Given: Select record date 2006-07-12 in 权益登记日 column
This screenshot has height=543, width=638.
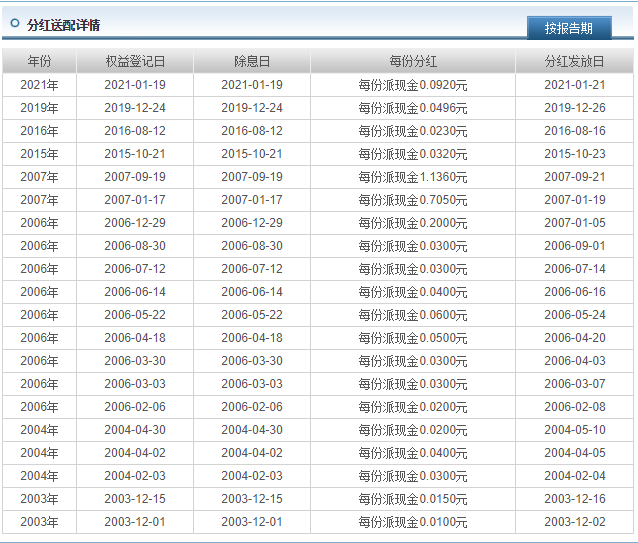Looking at the screenshot, I should point(135,269).
